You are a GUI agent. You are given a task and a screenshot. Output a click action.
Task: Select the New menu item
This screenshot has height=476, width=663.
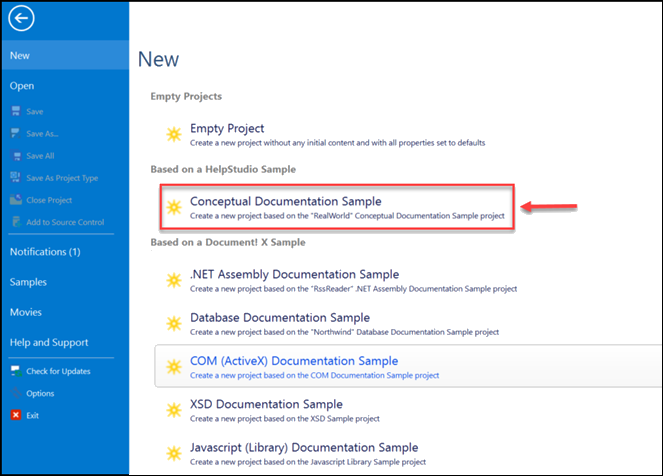(20, 56)
